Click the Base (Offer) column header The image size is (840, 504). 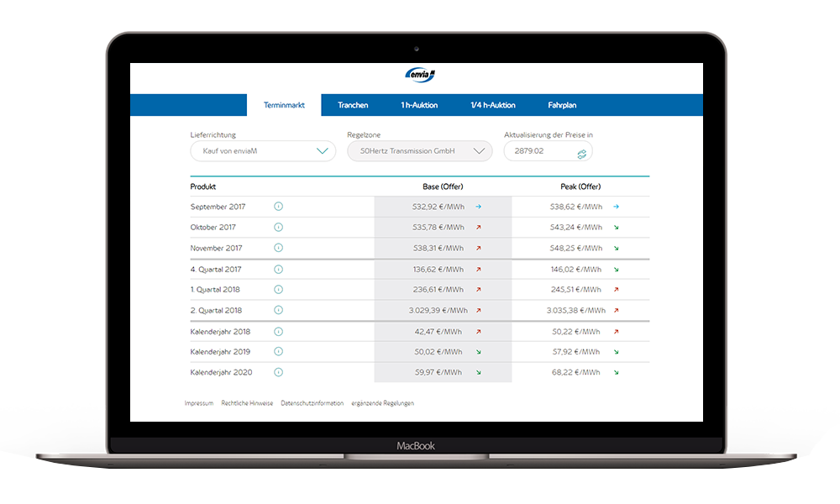coord(443,186)
